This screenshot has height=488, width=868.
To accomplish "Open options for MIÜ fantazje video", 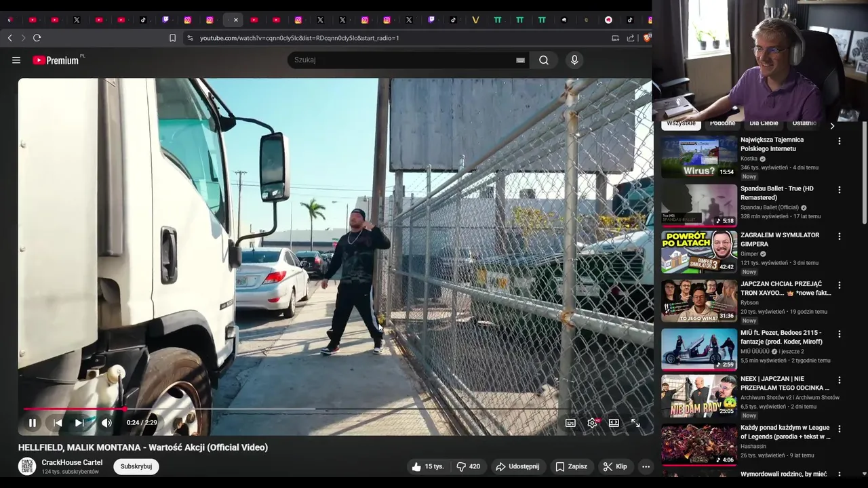I will 839,334.
